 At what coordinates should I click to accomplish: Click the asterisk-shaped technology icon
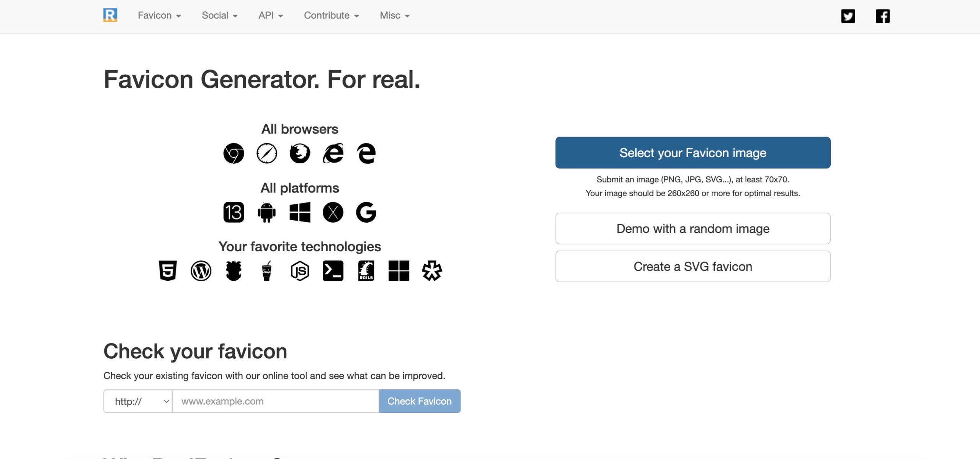432,271
